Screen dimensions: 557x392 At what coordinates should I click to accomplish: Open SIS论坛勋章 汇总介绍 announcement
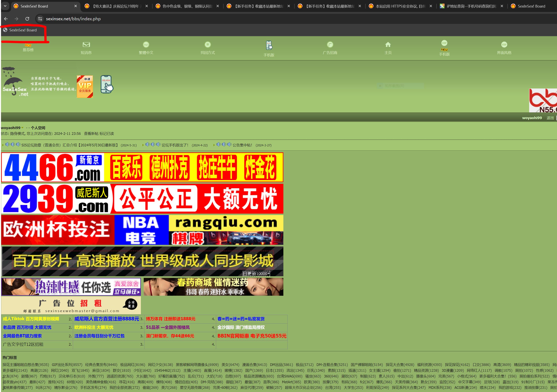[70, 145]
